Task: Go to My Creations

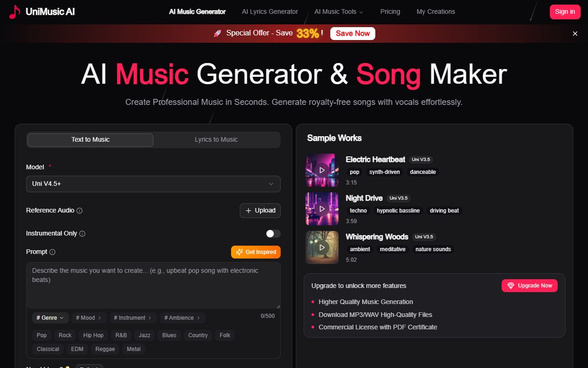Action: pos(435,11)
